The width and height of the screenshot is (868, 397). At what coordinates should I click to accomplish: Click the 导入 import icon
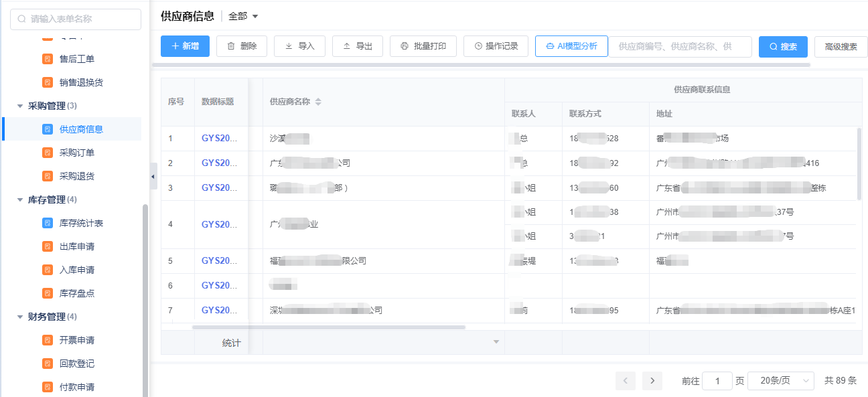[x=289, y=46]
